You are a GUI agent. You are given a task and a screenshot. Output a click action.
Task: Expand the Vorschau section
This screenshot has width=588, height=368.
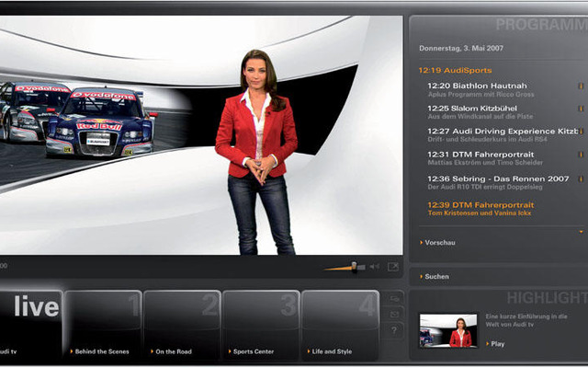(x=437, y=243)
